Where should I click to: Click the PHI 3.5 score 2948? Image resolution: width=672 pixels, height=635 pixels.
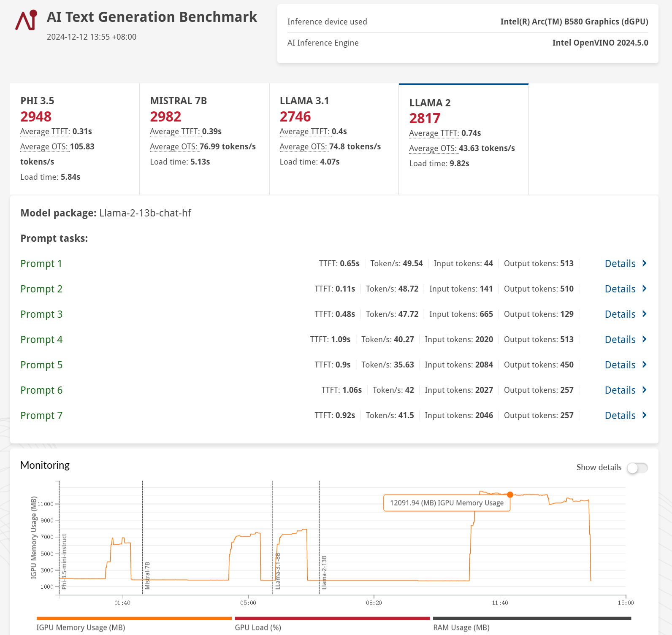pos(36,116)
